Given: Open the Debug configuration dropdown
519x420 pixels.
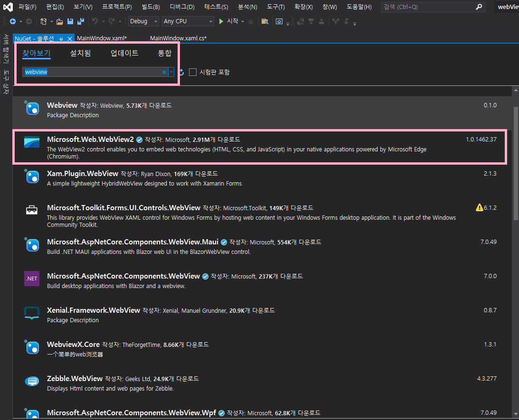Looking at the screenshot, I should coord(143,21).
